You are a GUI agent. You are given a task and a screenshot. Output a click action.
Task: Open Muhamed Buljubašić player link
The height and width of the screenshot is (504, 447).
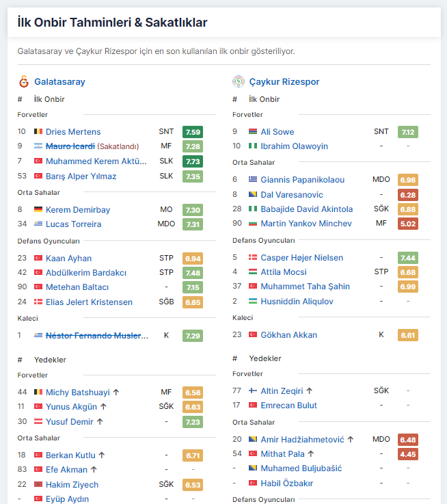(301, 468)
